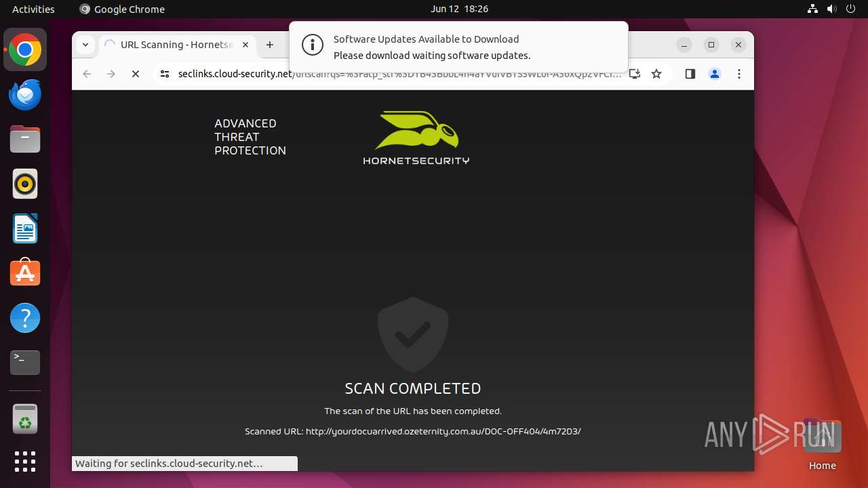The image size is (868, 488).
Task: Click the address bar URL field
Action: (399, 74)
